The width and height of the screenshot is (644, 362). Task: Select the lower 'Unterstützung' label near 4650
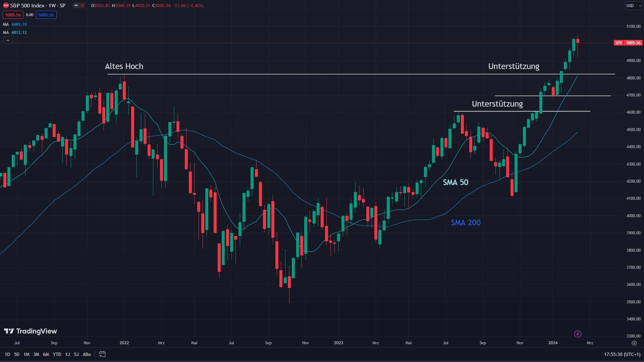coord(497,104)
